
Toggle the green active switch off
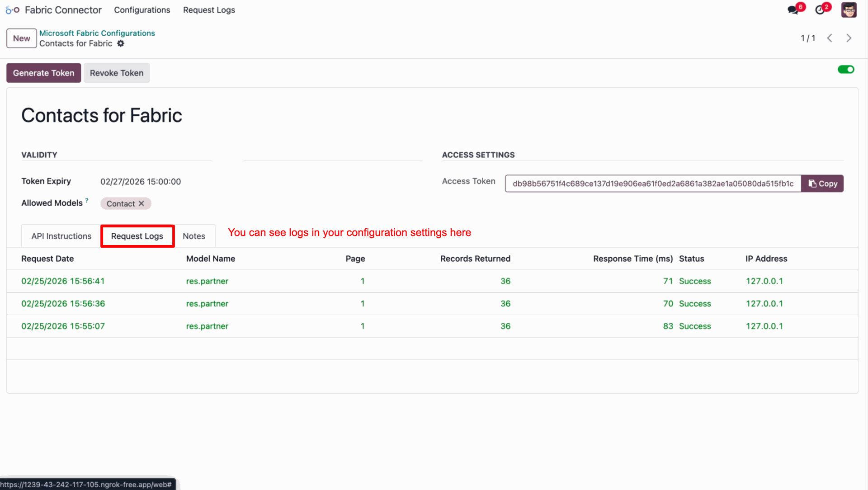tap(846, 70)
